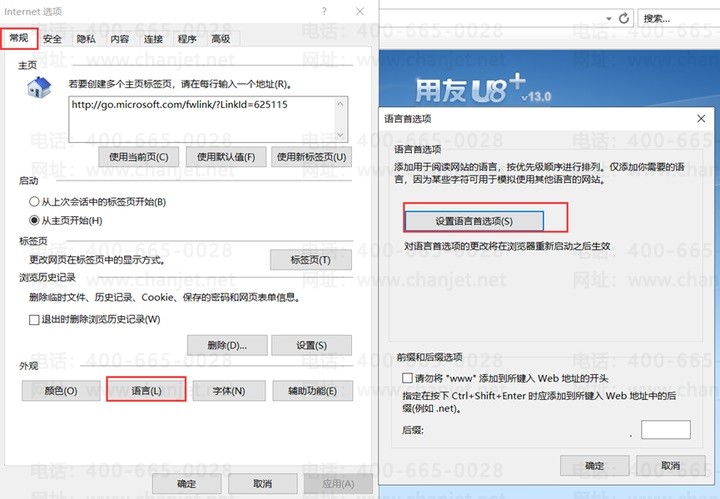Open the address bar dropdown arrow
Image resolution: width=720 pixels, height=499 pixels.
[x=609, y=19]
